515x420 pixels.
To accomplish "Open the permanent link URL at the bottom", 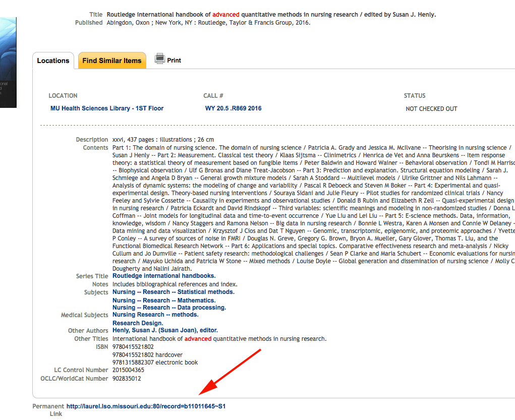I will [x=145, y=405].
